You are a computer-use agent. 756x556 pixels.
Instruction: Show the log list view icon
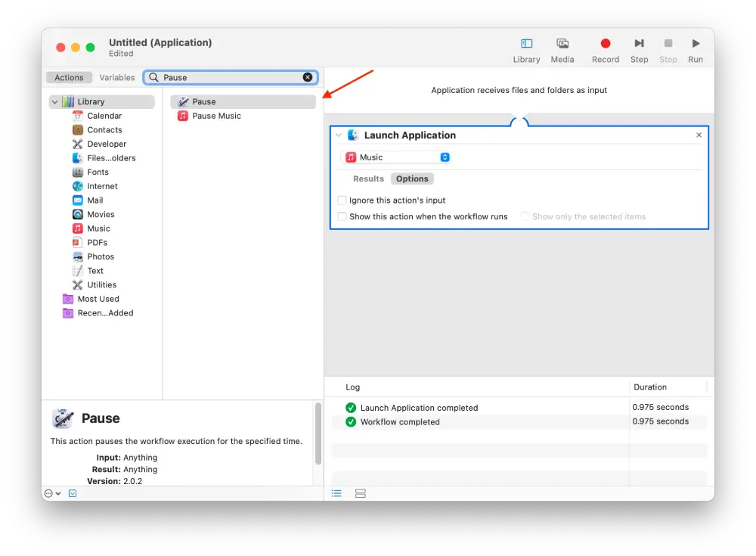(336, 493)
